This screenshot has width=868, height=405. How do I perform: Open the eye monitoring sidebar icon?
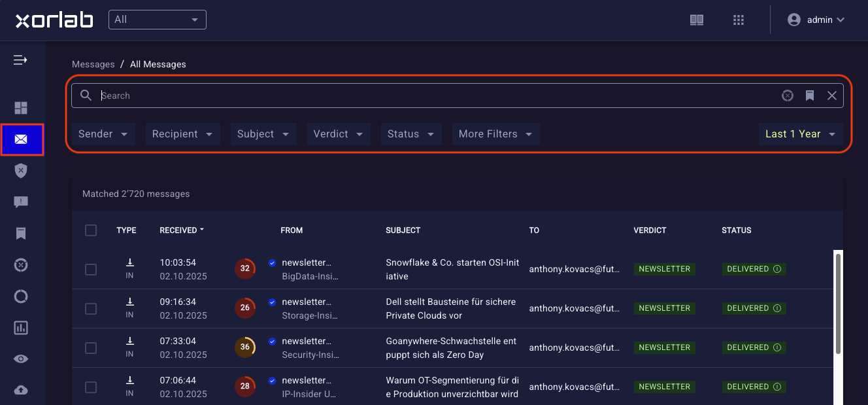(x=21, y=359)
